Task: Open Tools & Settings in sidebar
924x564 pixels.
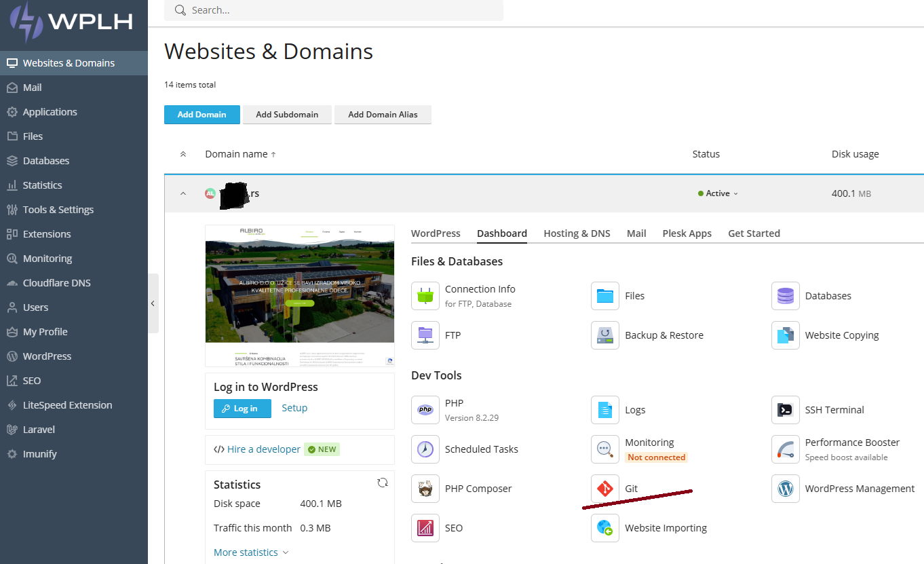Action: click(x=74, y=210)
